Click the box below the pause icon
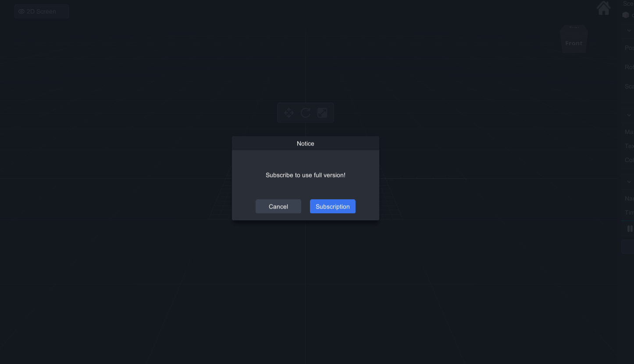 (x=628, y=247)
